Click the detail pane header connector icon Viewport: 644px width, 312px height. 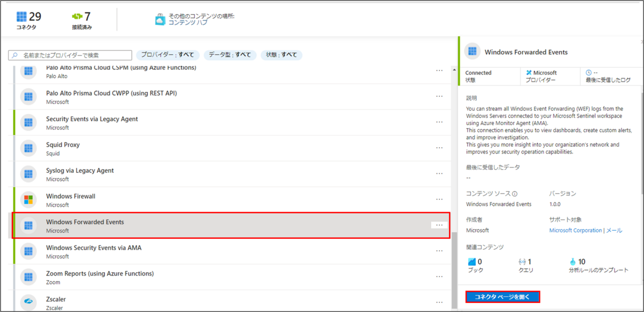tap(472, 52)
